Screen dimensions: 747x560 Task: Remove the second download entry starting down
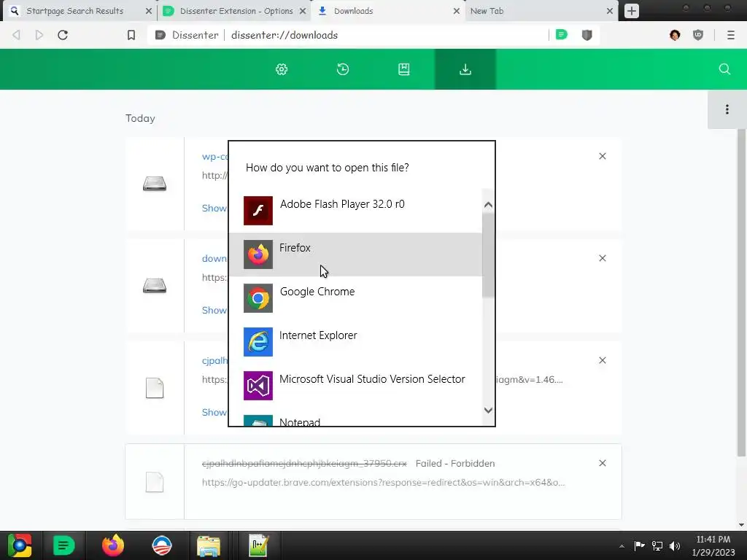602,258
